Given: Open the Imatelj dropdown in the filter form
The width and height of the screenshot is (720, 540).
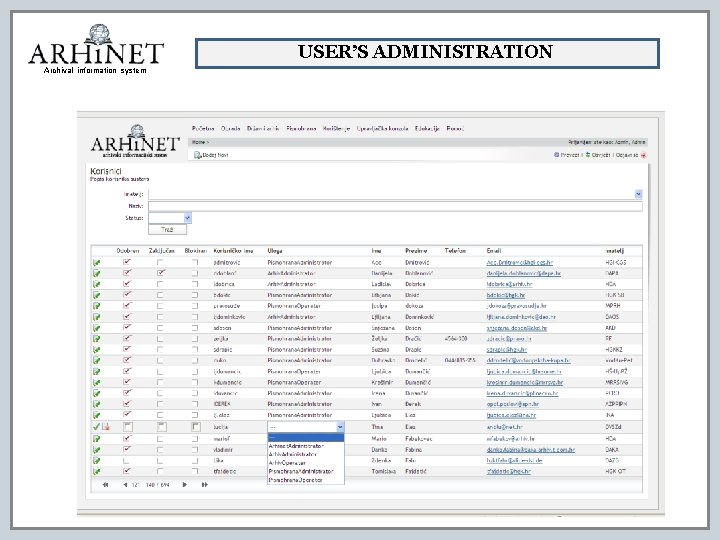Looking at the screenshot, I should click(638, 194).
